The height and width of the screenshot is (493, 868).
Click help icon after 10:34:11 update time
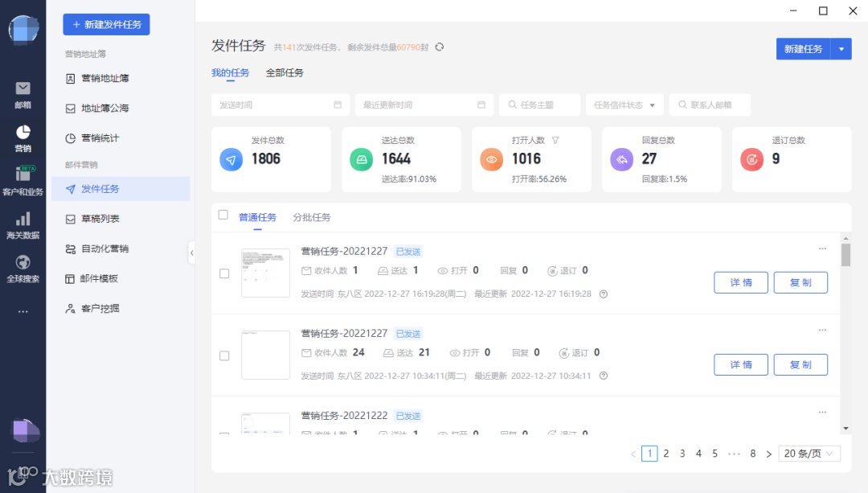pos(604,376)
